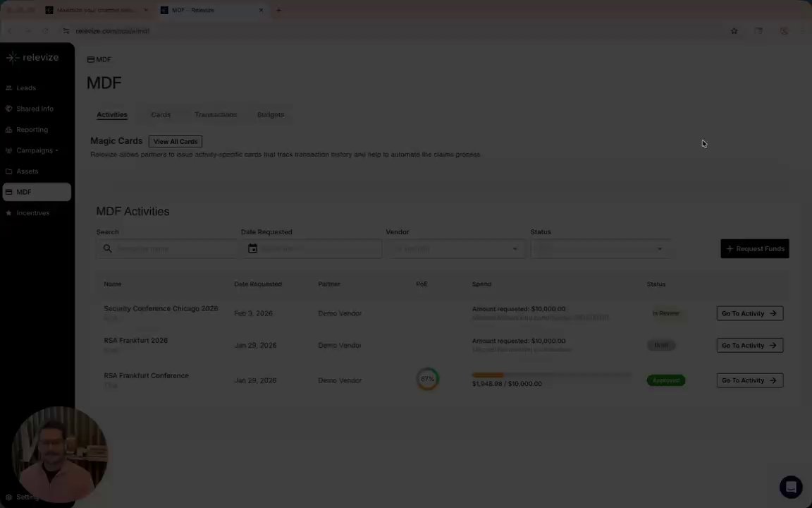
Task: Click the presenter webcam thumbnail
Action: [x=59, y=454]
